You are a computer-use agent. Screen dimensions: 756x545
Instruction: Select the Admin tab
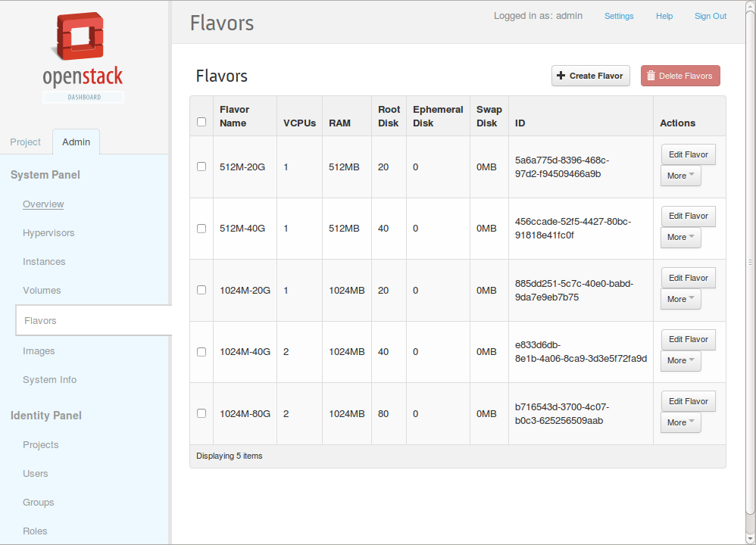point(77,142)
